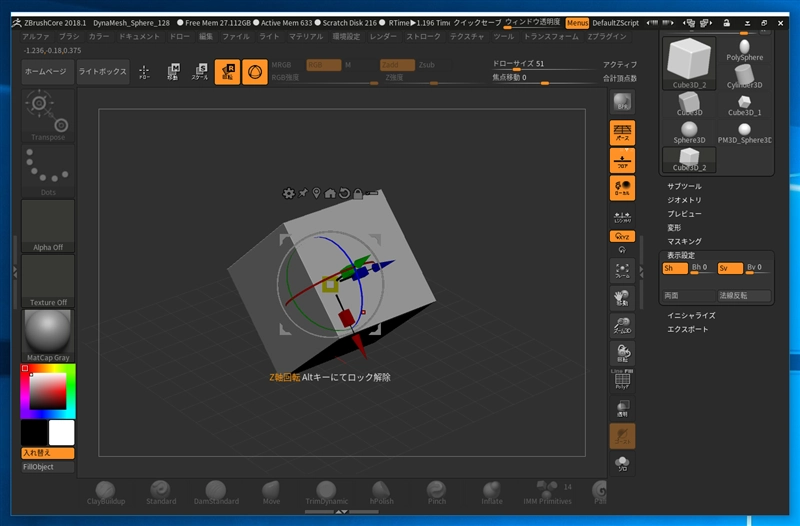Click the 法線反転 (flip normals) button
This screenshot has height=526, width=800.
pyautogui.click(x=744, y=296)
